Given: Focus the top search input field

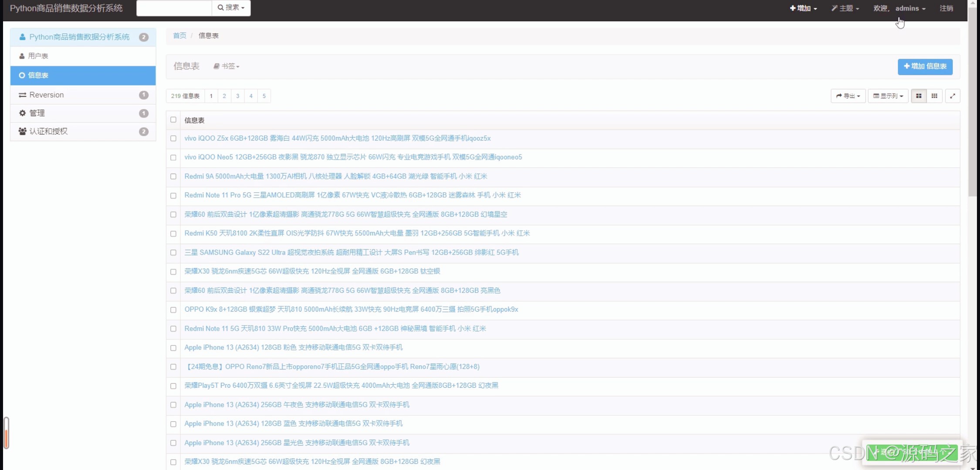Looking at the screenshot, I should pos(174,8).
